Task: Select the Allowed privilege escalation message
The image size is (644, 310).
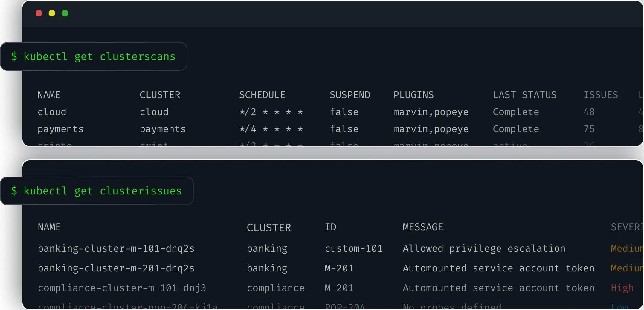Action: pyautogui.click(x=484, y=248)
